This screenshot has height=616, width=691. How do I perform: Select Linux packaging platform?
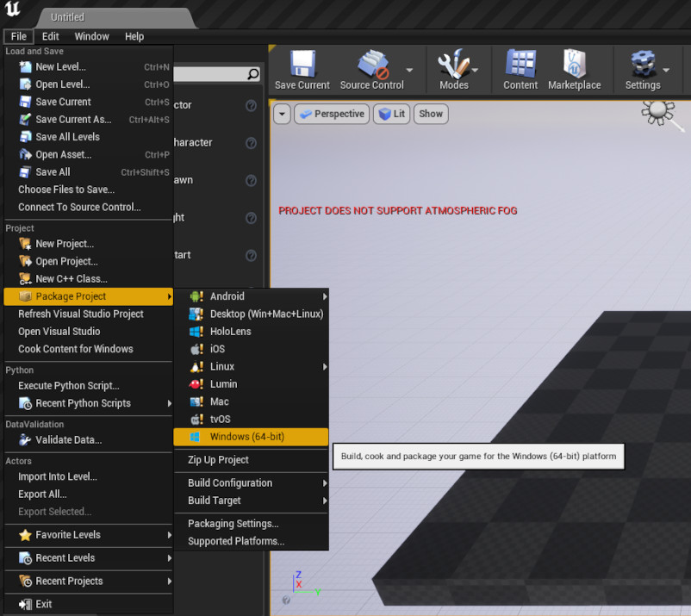(x=252, y=367)
